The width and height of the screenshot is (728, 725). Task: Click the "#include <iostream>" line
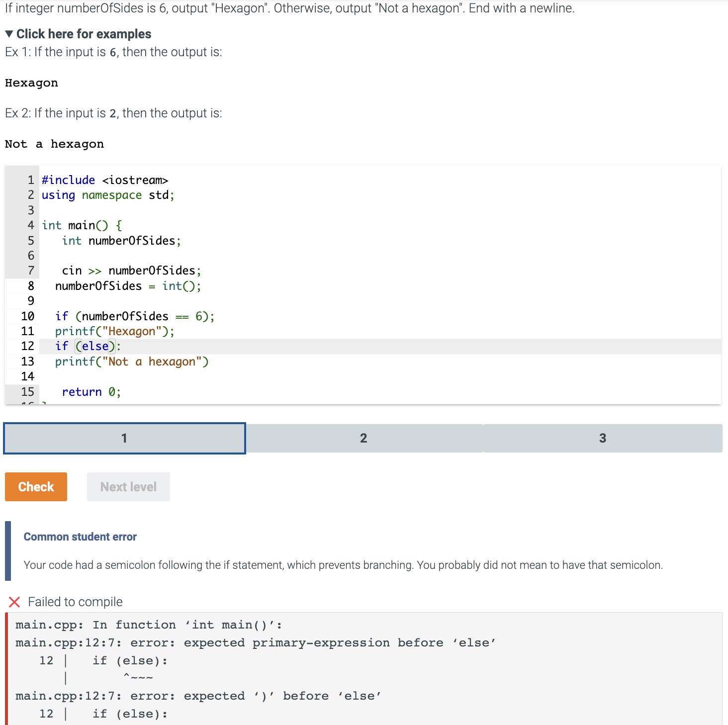pos(104,180)
